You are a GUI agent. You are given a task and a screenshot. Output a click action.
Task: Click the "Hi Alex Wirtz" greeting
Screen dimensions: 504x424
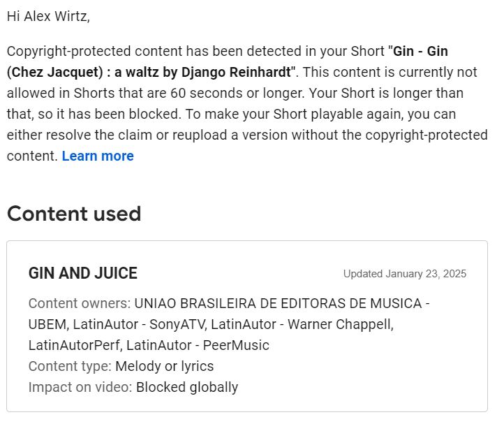[x=48, y=17]
